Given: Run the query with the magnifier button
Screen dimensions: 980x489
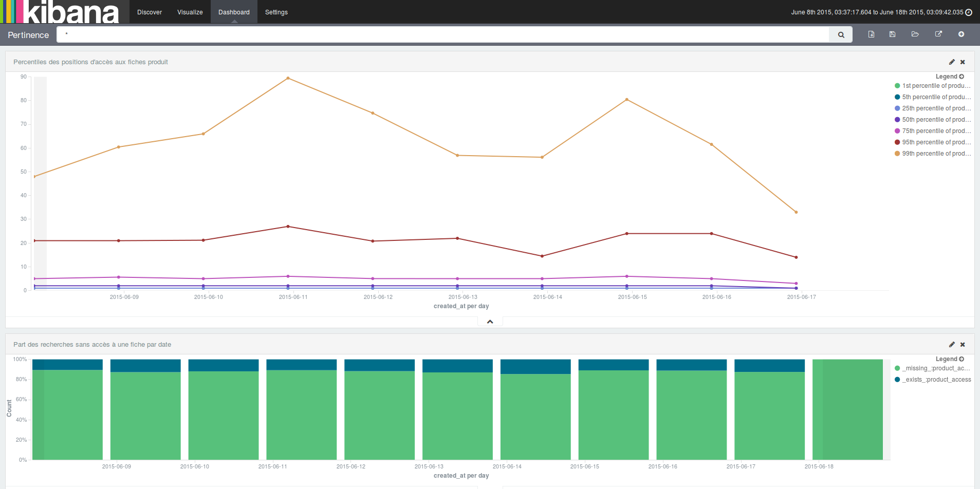Looking at the screenshot, I should [841, 35].
